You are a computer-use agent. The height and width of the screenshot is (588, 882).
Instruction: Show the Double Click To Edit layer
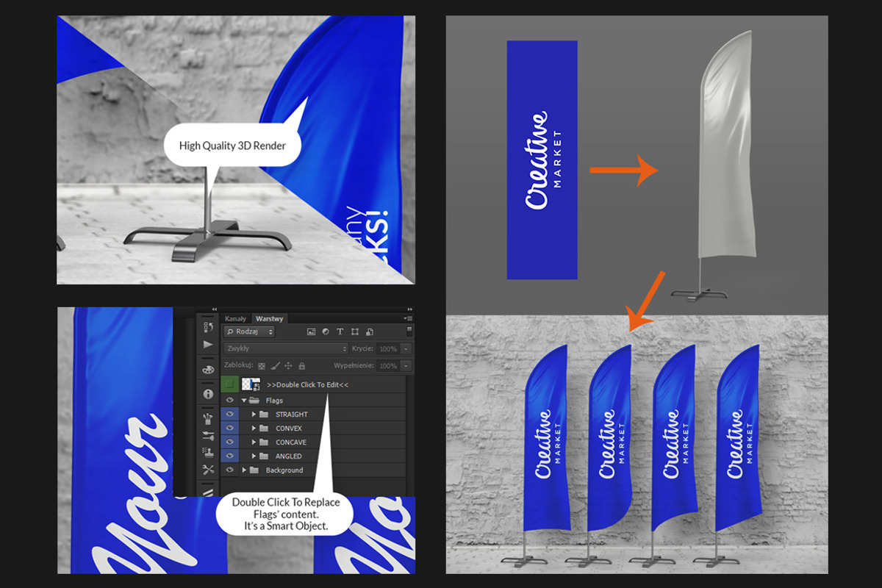pyautogui.click(x=229, y=384)
